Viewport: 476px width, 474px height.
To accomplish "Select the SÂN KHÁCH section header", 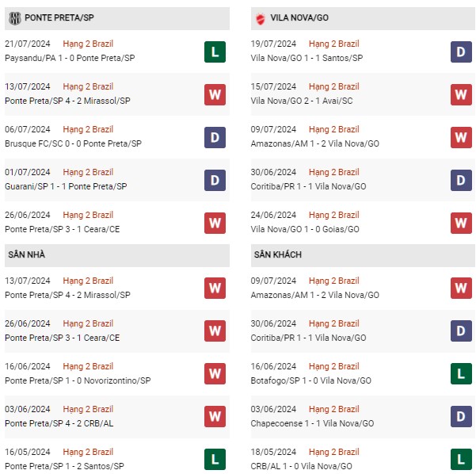I will (x=363, y=254).
